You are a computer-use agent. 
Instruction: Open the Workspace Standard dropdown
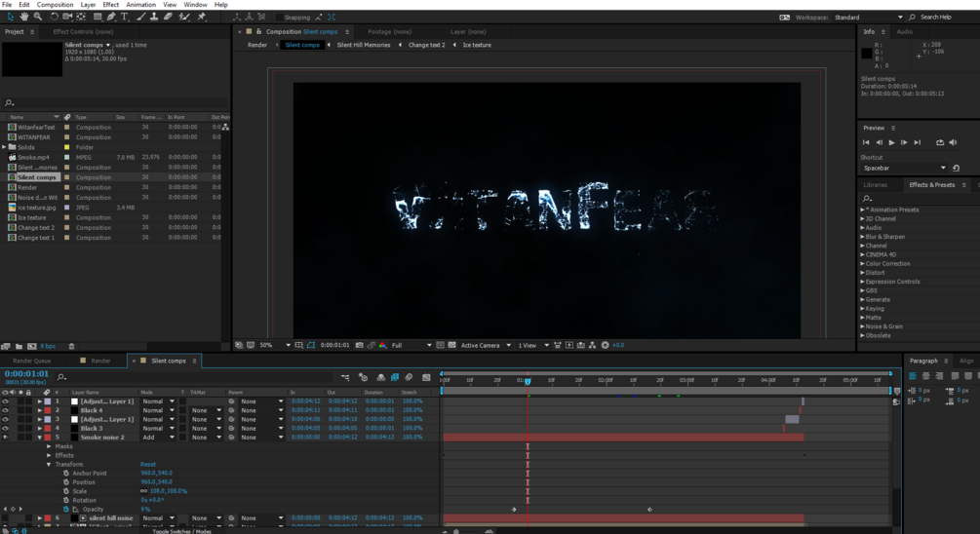click(868, 18)
